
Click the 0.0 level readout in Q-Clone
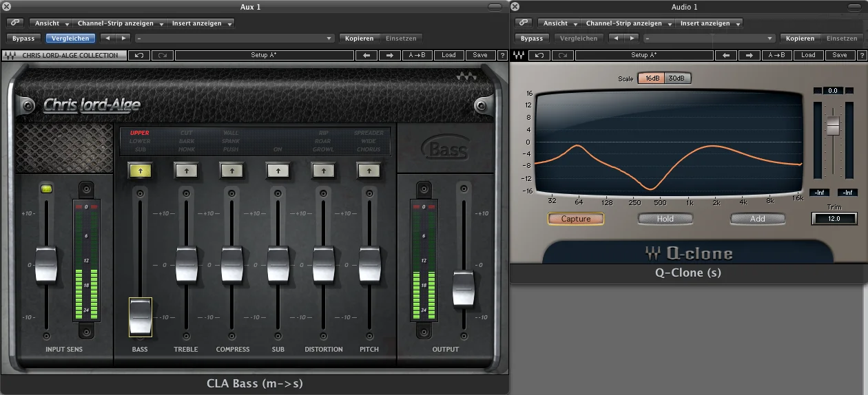pyautogui.click(x=832, y=90)
